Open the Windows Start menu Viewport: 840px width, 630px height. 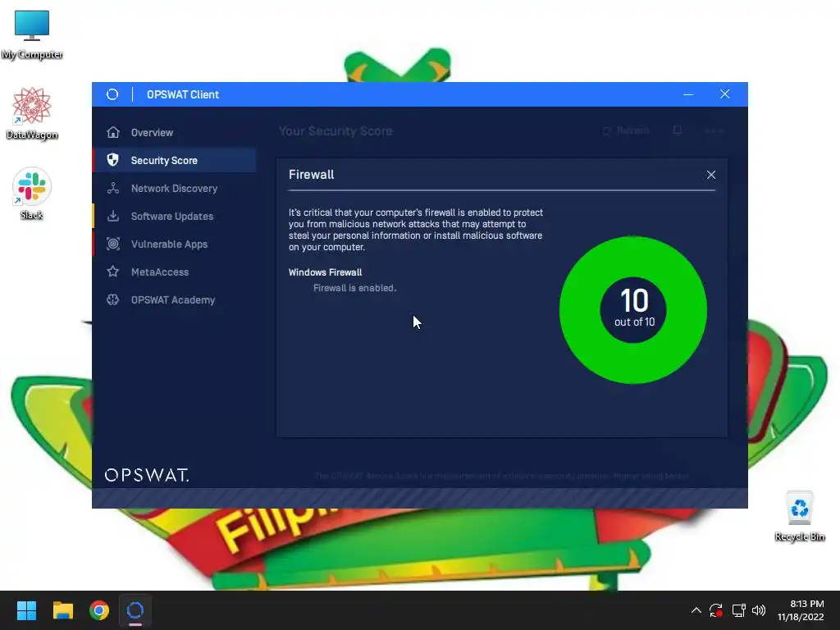(x=26, y=610)
